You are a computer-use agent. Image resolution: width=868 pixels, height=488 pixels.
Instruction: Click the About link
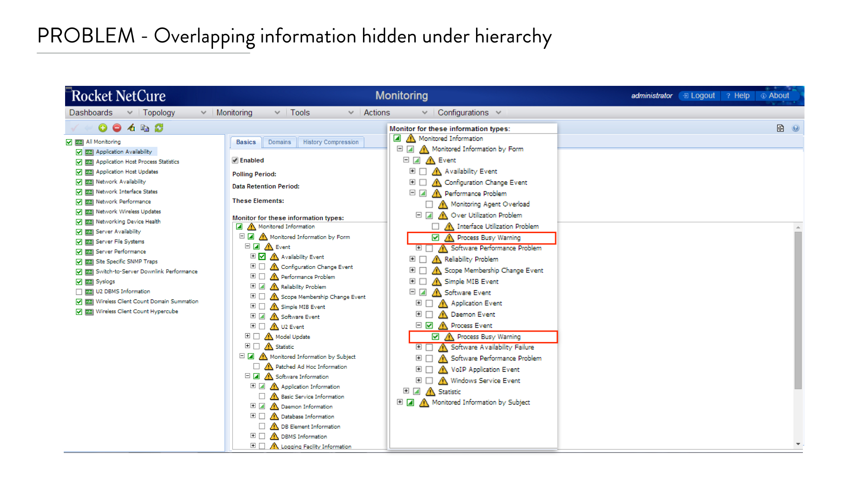tap(775, 96)
